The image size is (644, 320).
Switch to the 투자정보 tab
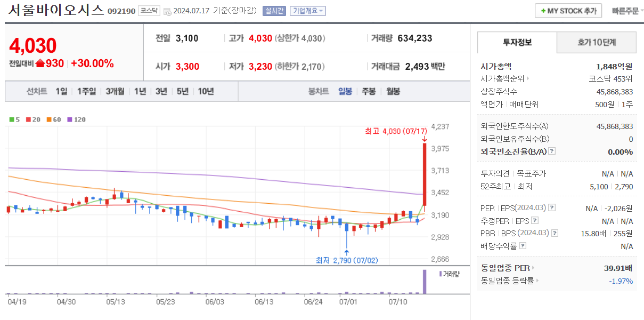click(517, 42)
